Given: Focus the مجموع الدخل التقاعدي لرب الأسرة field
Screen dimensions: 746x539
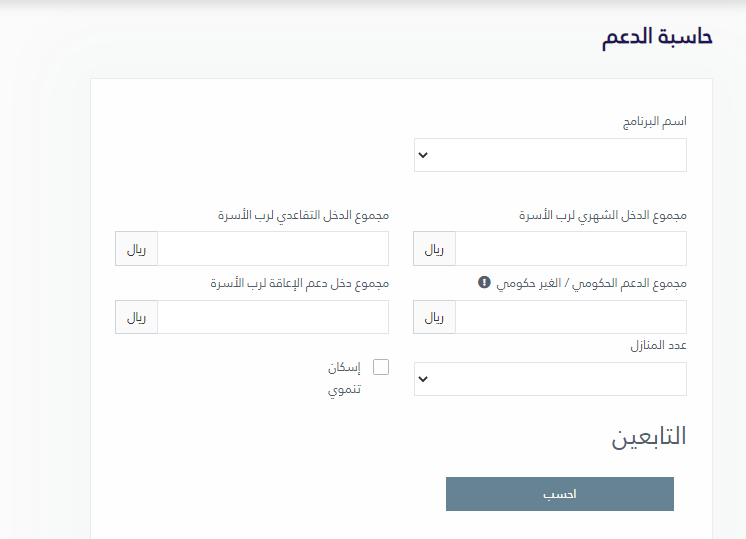Looking at the screenshot, I should (x=273, y=249).
